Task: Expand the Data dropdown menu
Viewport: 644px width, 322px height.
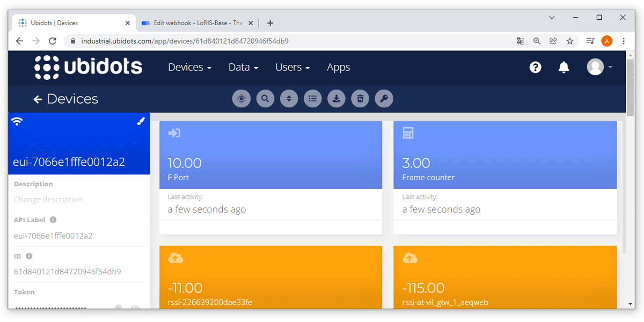Action: pos(244,67)
